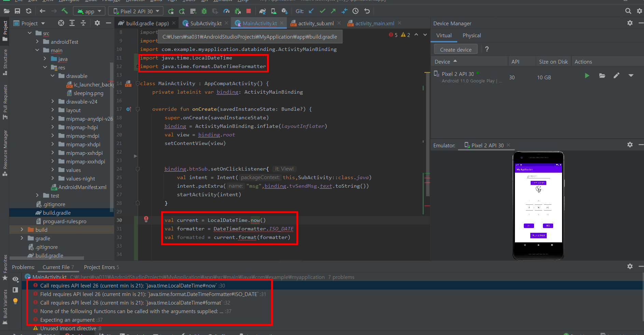Select the Current File problems tab
644x335 pixels.
coord(58,267)
